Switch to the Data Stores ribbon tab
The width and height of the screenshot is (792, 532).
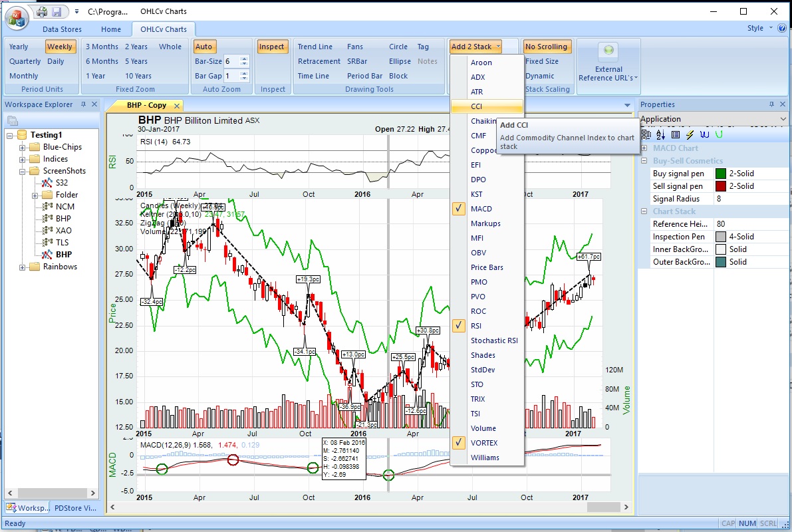[x=62, y=29]
